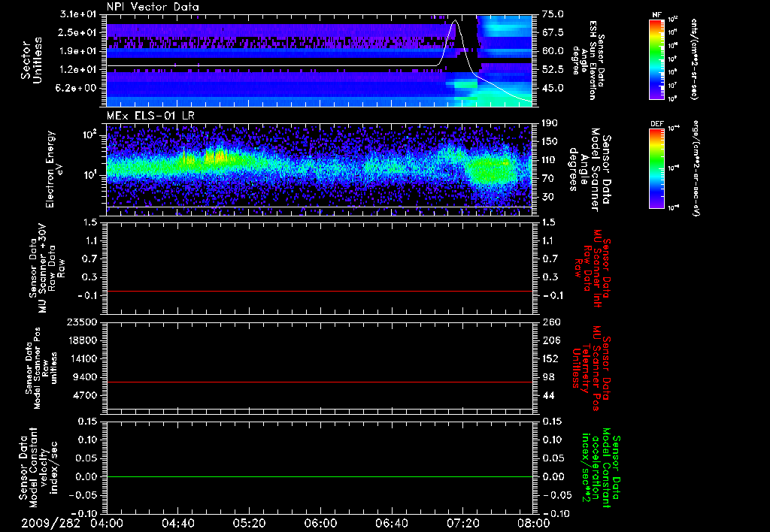Viewport: 770px width, 532px height.
Task: Click the "Sector Unitless" axis title
Action: tap(32, 60)
